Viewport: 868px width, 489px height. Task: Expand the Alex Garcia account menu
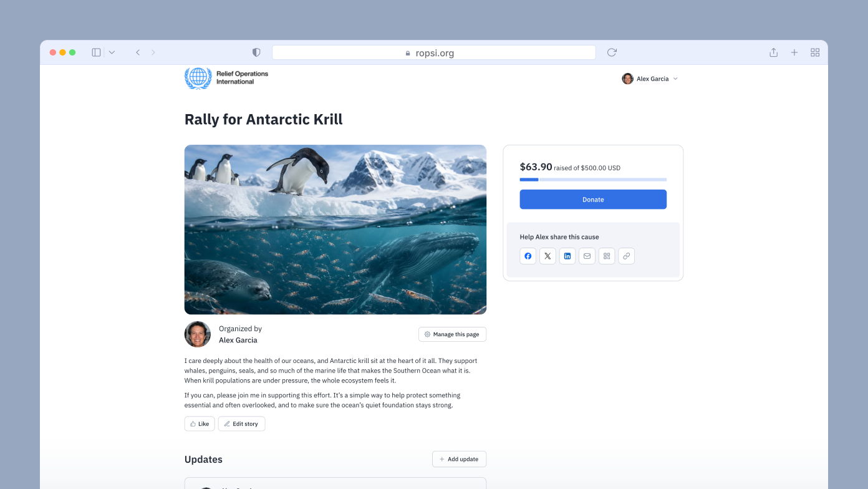click(x=675, y=79)
